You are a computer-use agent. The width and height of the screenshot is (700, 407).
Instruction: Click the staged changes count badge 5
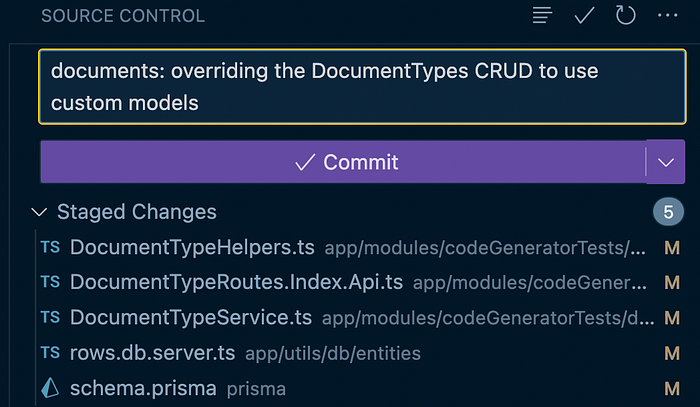pyautogui.click(x=668, y=212)
